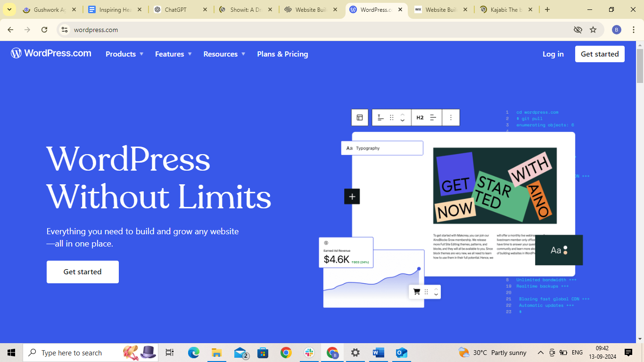Viewport: 644px width, 362px height.
Task: Reload the current page
Action: click(x=44, y=30)
